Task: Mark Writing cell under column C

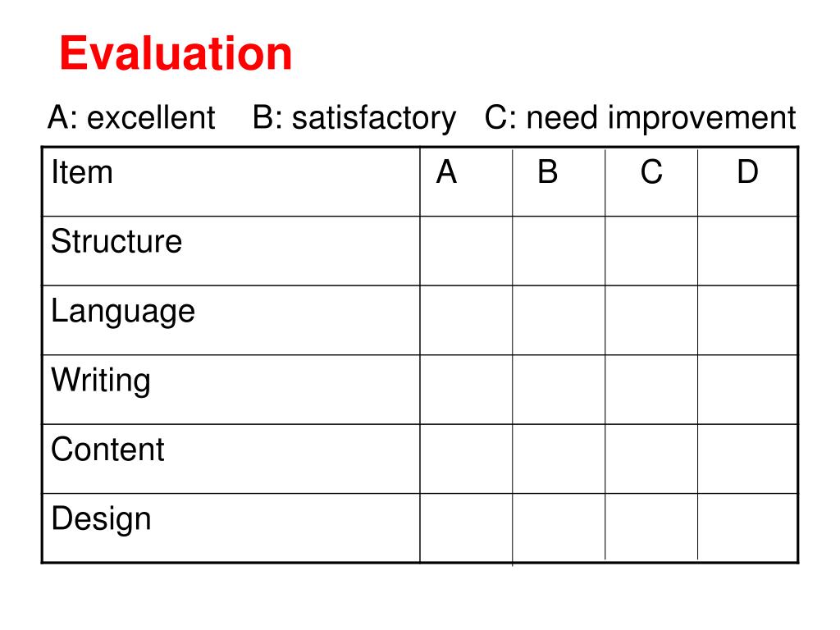Action: click(651, 390)
